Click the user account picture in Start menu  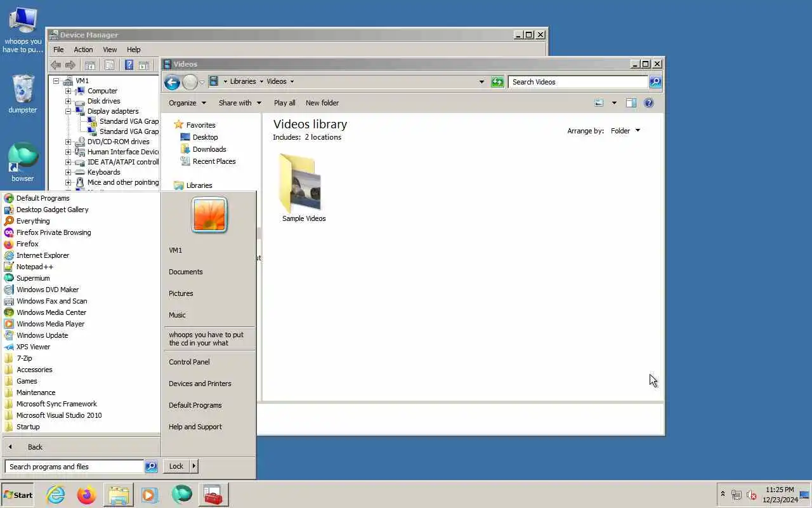coord(209,215)
